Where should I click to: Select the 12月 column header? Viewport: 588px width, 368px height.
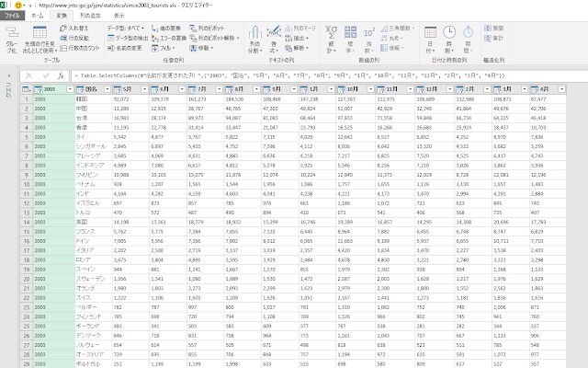tap(435, 89)
